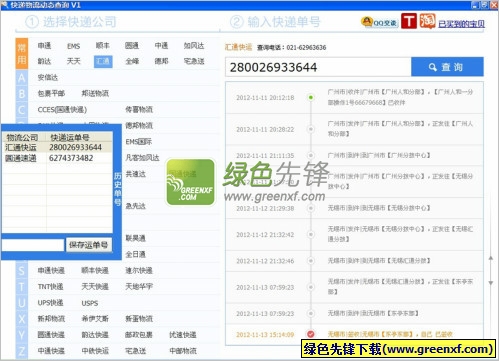
Task: Jump to letter X index tab
Action: (x=22, y=319)
